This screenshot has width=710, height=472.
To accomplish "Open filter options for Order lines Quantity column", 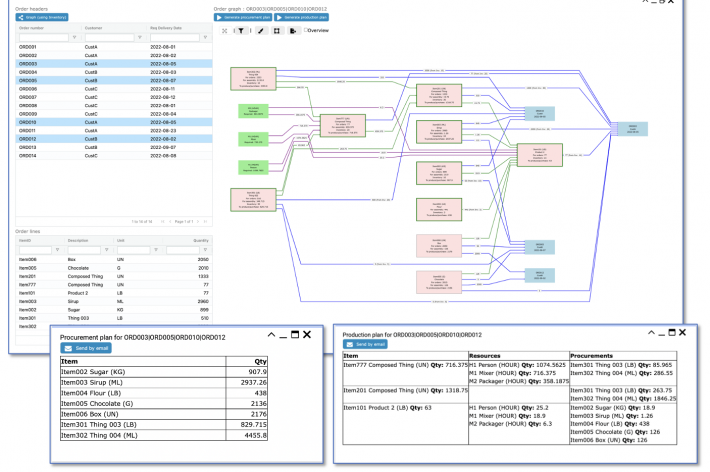I will tap(207, 250).
